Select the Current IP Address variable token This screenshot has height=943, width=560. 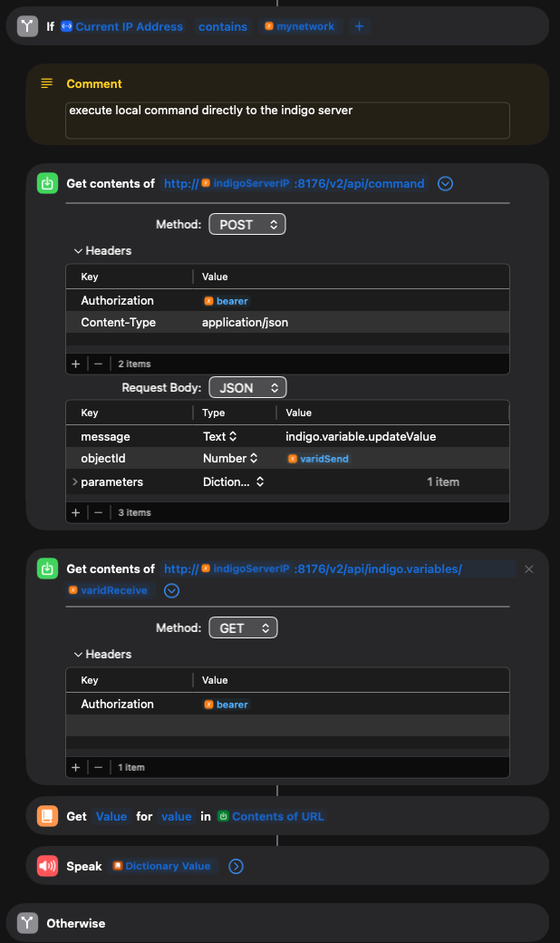[x=122, y=26]
